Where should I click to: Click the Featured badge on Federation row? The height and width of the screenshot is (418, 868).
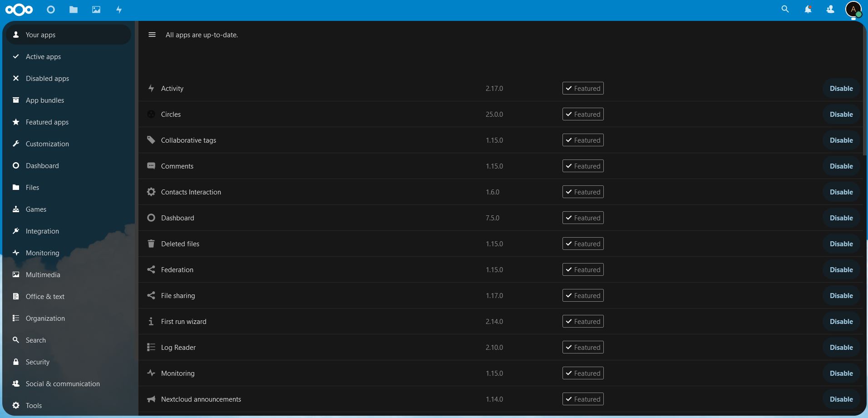583,269
